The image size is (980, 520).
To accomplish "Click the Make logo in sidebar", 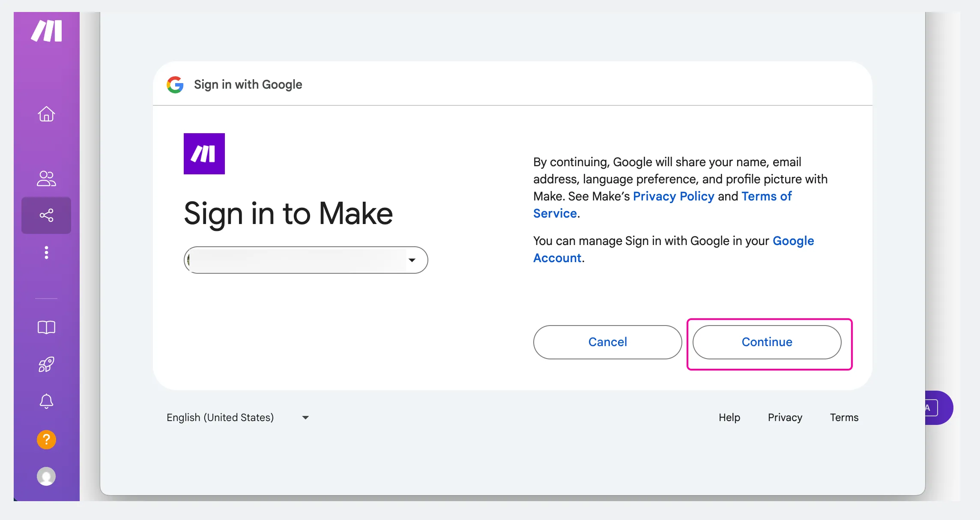I will 47,31.
